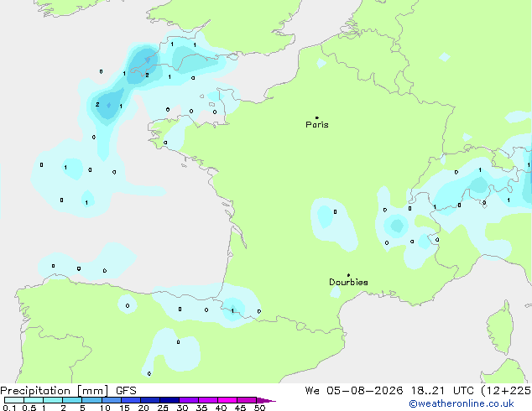
Task: Pick the legend swatch between 10 and 15
Action: (112, 400)
